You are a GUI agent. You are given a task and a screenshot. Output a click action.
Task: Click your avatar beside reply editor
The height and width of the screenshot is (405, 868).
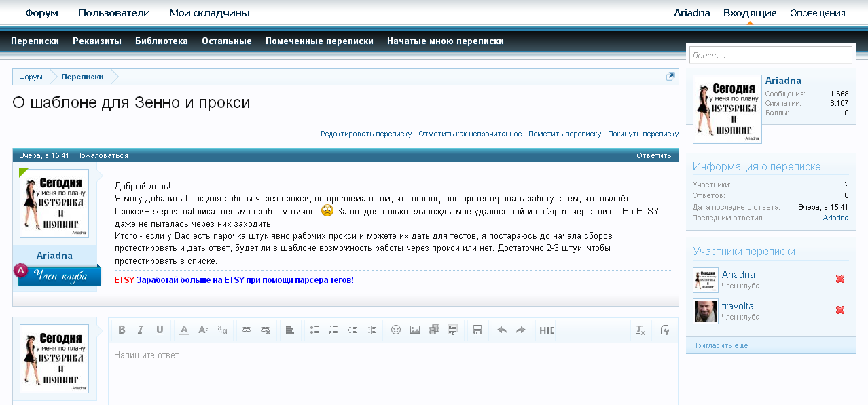[54, 359]
